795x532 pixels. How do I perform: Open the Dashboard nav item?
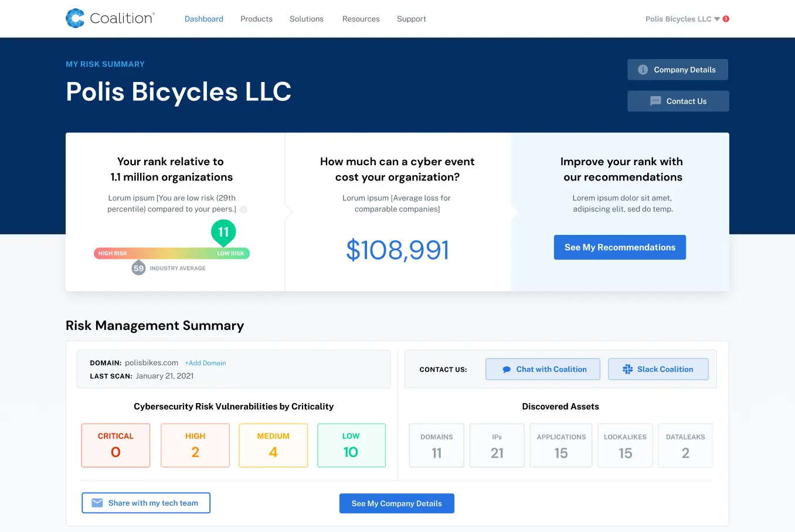pos(204,19)
